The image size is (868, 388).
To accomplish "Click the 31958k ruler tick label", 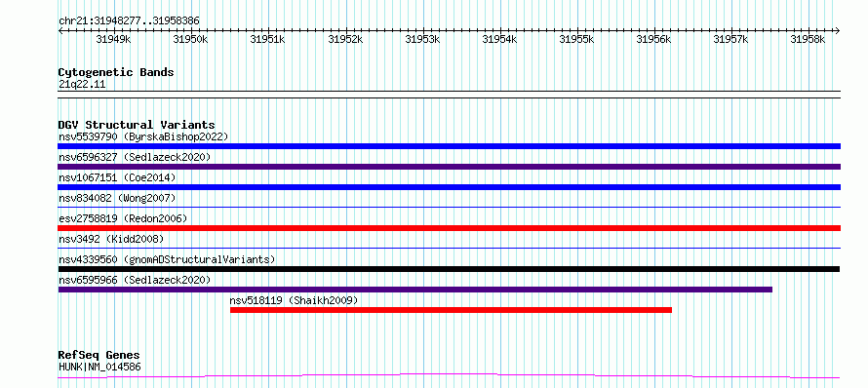I will point(808,39).
